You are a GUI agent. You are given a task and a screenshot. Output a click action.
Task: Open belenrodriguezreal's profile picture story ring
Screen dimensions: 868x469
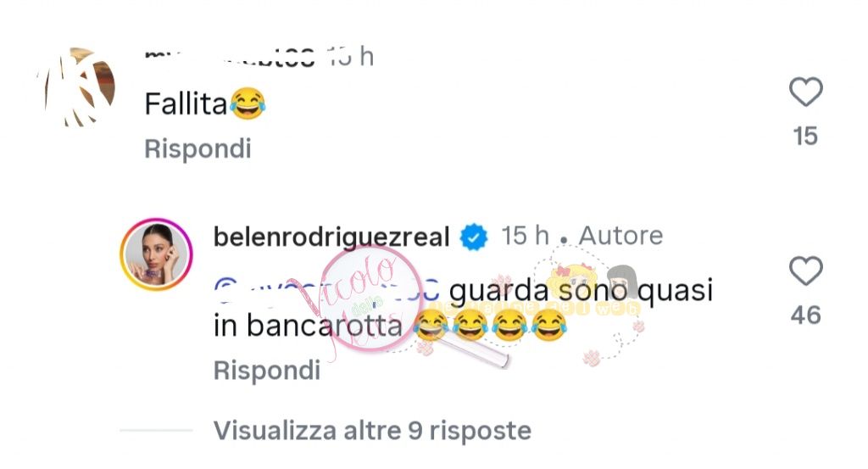click(156, 254)
